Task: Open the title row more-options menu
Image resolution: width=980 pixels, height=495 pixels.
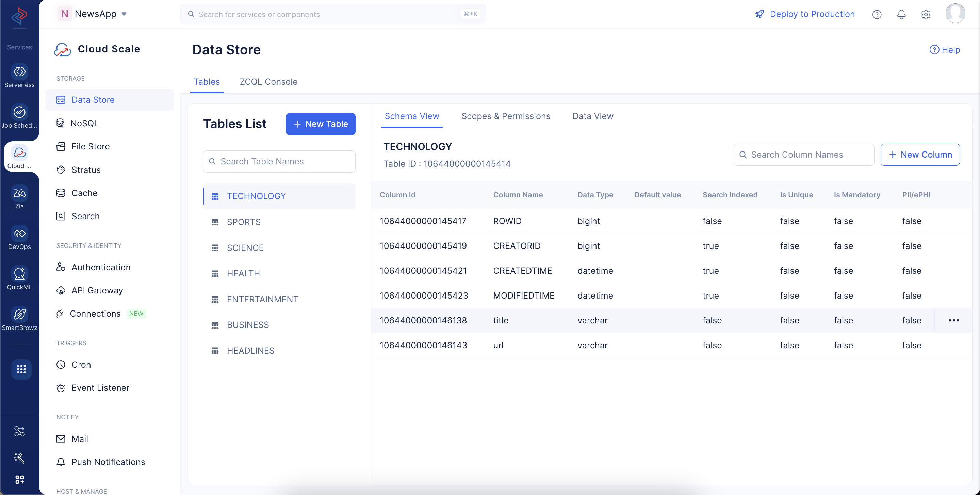Action: (954, 320)
